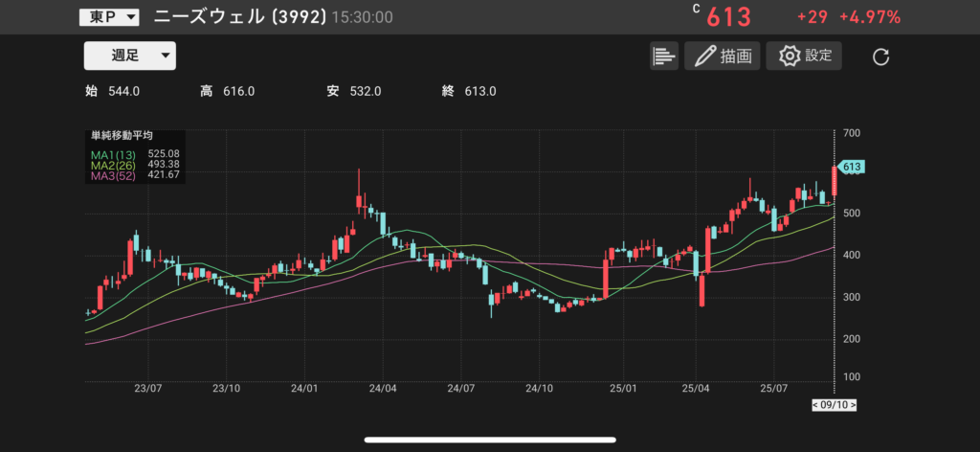The height and width of the screenshot is (452, 980).
Task: Click the stock name ニーズウェル (3992)
Action: pyautogui.click(x=240, y=17)
